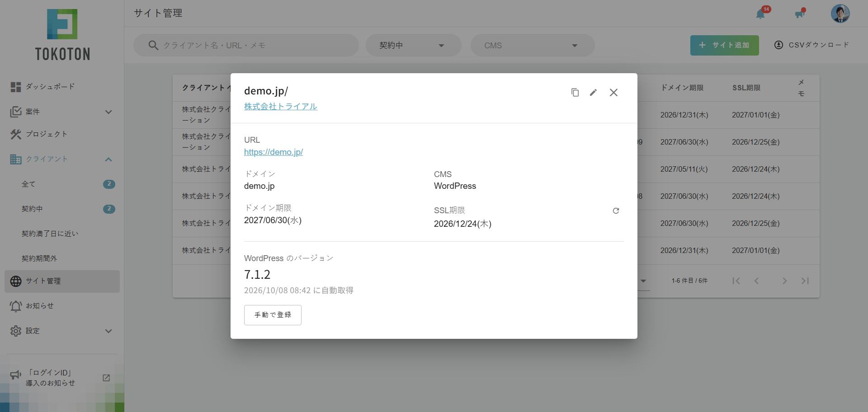Click the 2027/01/01(金) SSL cell in first row
The height and width of the screenshot is (412, 868).
click(x=756, y=115)
